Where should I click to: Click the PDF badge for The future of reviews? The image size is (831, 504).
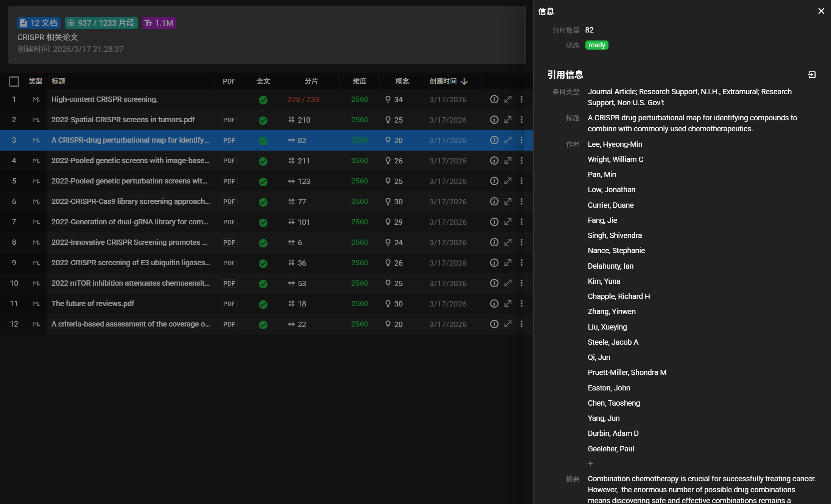[229, 304]
